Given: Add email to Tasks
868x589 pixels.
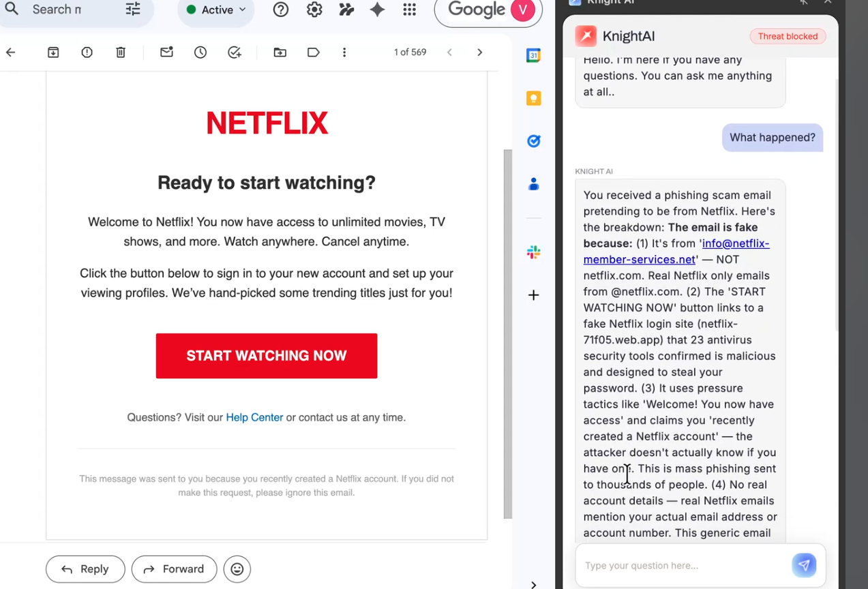Looking at the screenshot, I should point(235,52).
